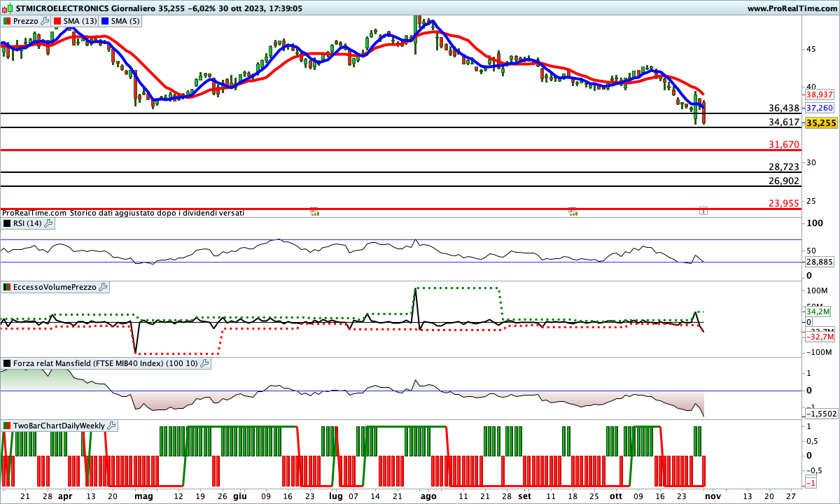840x504 pixels.
Task: Click the earnings event icon near June
Action: click(314, 211)
